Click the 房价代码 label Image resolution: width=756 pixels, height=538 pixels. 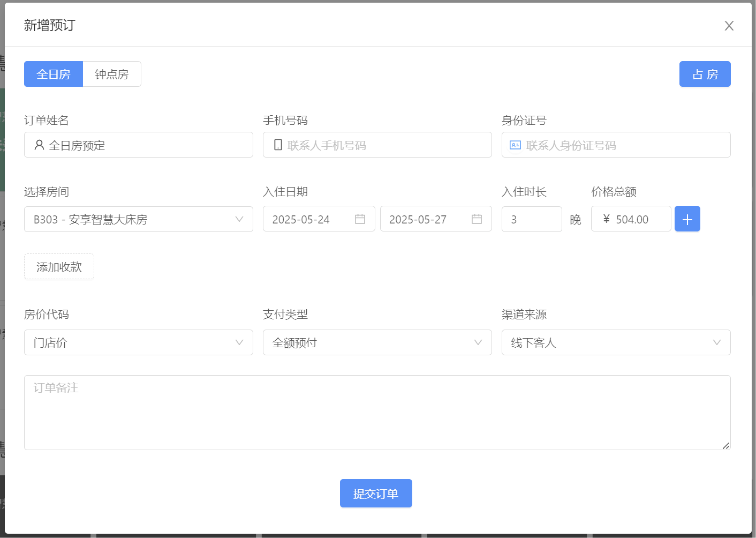point(47,315)
